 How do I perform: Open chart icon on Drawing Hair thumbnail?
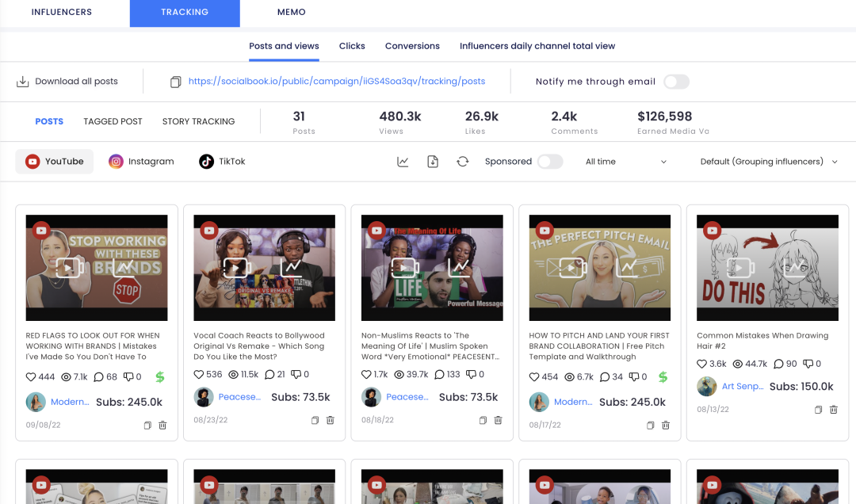point(796,268)
